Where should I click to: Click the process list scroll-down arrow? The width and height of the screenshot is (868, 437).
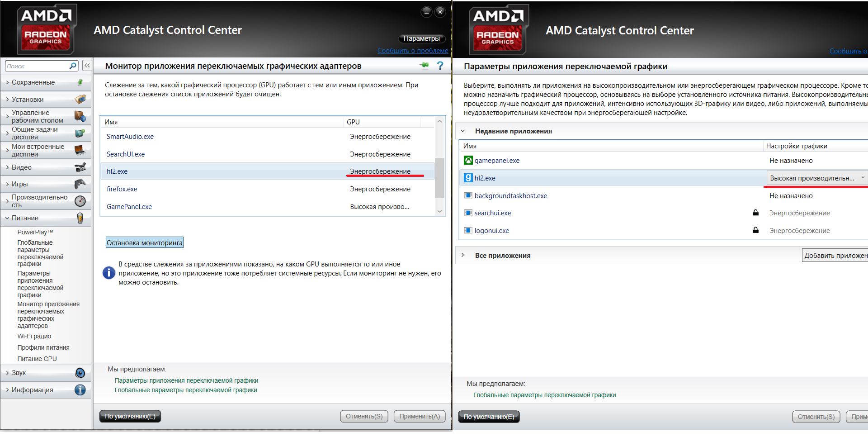point(439,211)
